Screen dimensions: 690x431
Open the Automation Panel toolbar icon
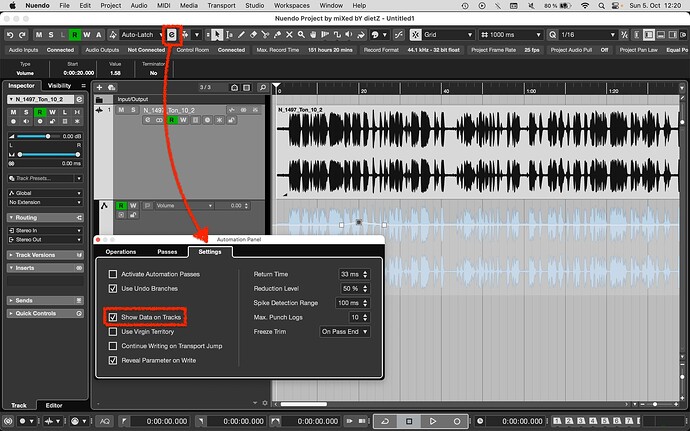(172, 35)
